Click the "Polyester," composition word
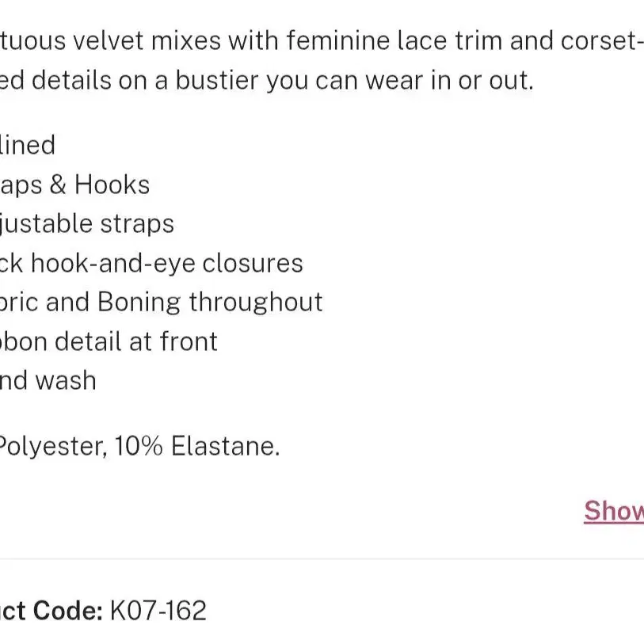 [53, 447]
